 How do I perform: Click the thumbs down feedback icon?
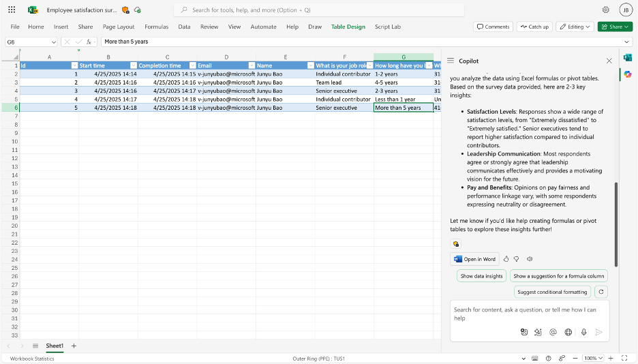click(x=517, y=259)
